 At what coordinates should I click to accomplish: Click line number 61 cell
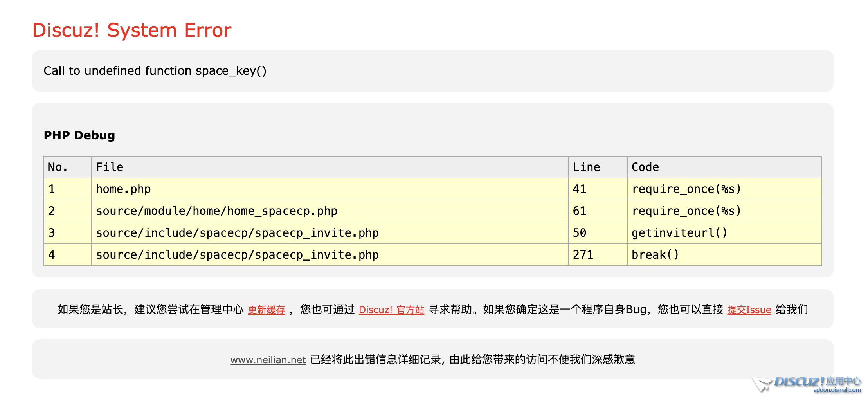click(x=579, y=211)
